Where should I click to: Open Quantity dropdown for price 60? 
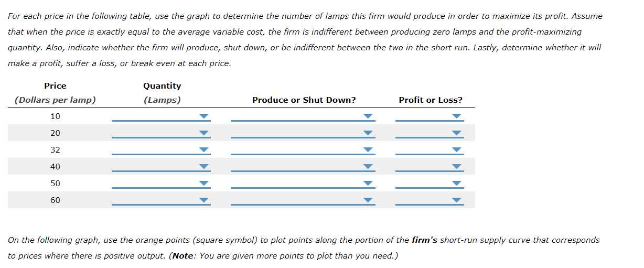tap(161, 200)
